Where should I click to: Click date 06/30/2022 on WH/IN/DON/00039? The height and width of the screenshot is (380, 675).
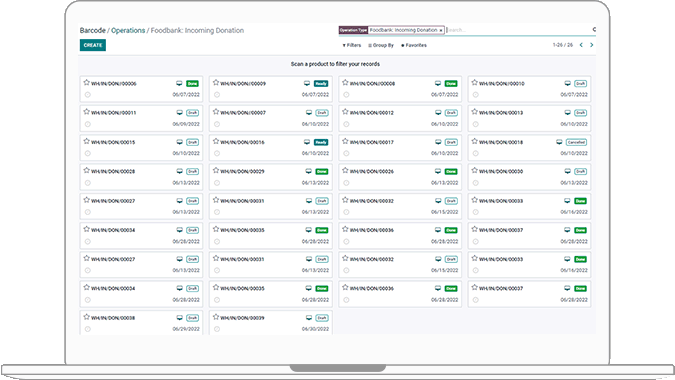(x=315, y=329)
